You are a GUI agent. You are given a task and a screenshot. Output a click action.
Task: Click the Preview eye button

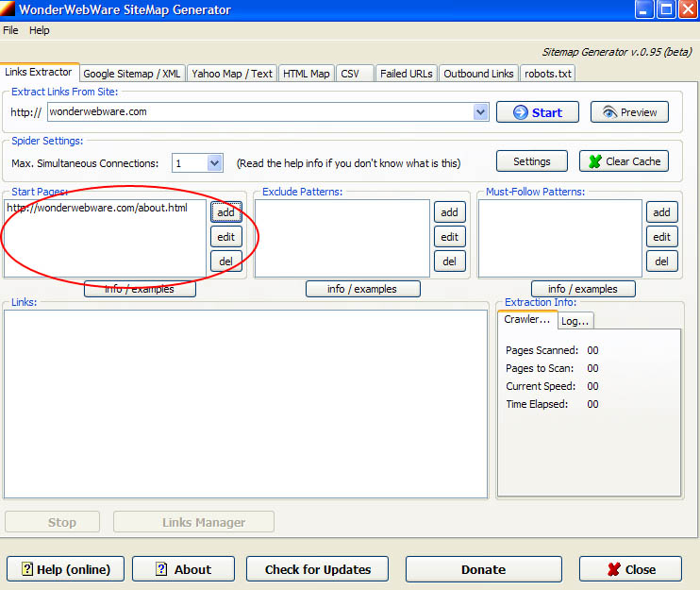[629, 112]
